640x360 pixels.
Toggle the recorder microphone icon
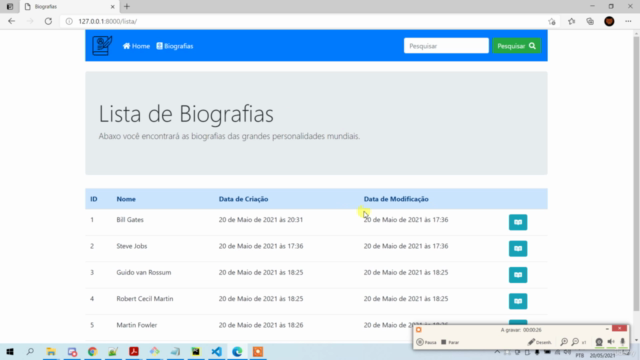coord(622,342)
